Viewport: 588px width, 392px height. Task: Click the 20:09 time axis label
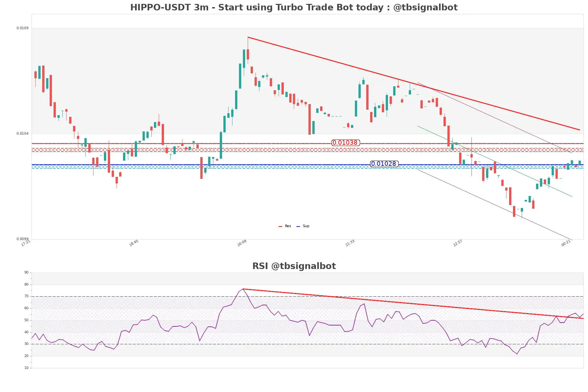242,243
